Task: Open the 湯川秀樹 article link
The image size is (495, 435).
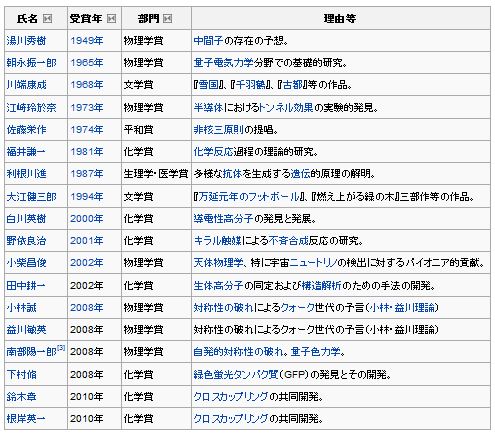Action: [x=26, y=41]
